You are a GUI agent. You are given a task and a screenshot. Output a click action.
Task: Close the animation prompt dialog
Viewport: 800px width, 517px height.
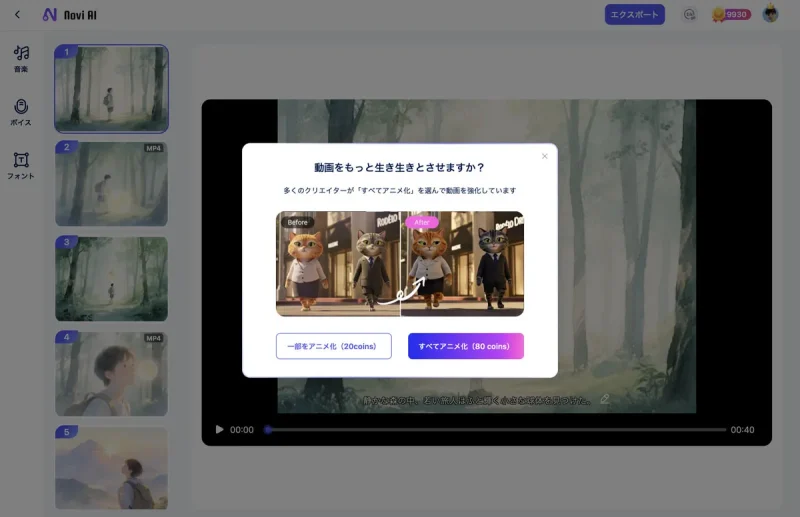tap(545, 156)
